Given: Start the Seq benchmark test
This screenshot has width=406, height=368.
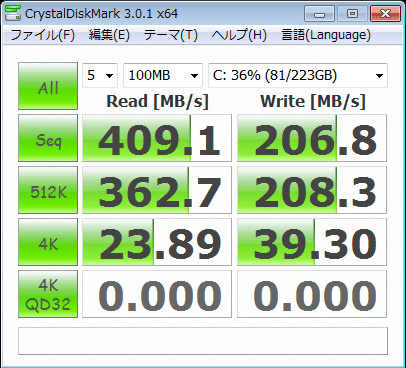Looking at the screenshot, I should point(48,138).
